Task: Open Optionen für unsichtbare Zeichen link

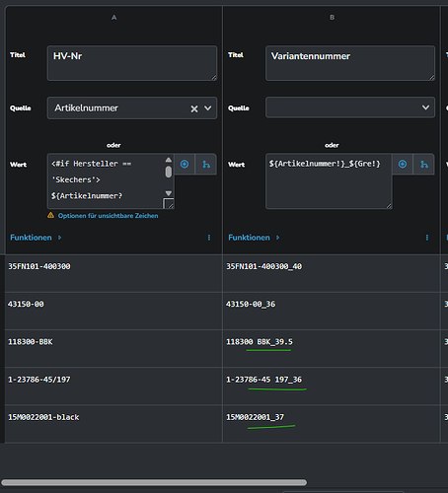Action: pyautogui.click(x=108, y=216)
